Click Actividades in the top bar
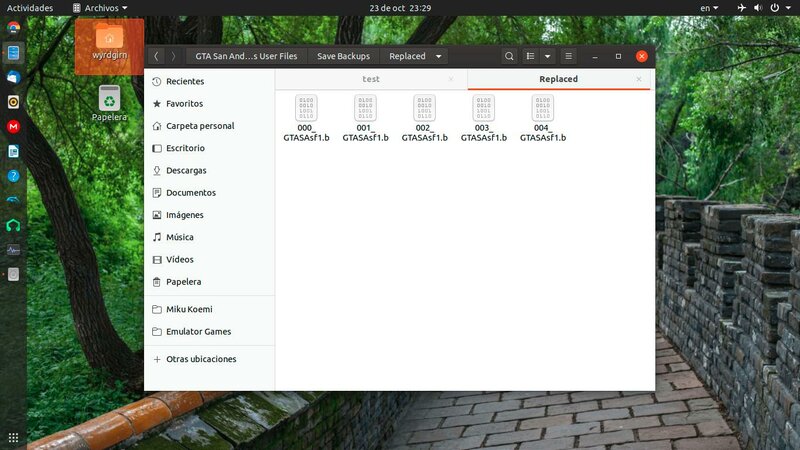The image size is (800, 450). point(30,7)
